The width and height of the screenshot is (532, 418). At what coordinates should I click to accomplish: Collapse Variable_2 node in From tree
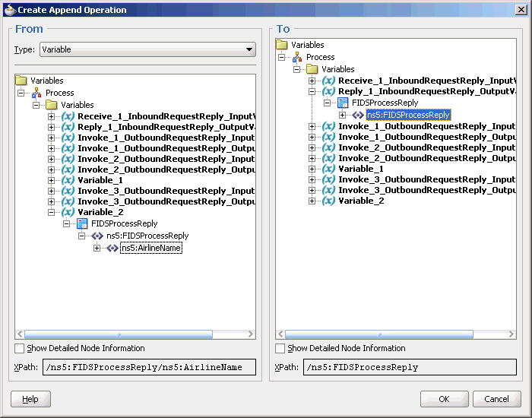pos(51,212)
